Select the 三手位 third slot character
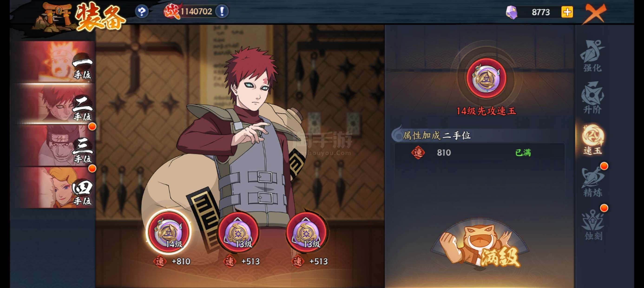 56,145
